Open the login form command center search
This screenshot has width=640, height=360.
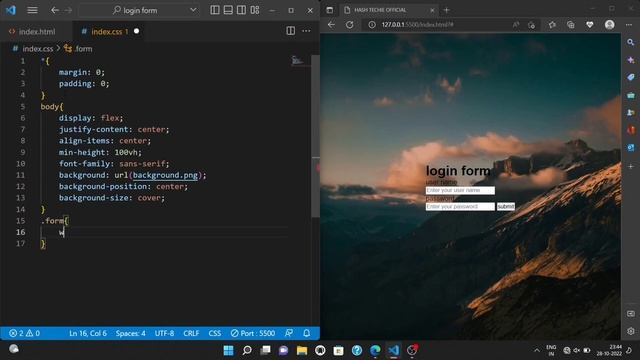coord(135,10)
